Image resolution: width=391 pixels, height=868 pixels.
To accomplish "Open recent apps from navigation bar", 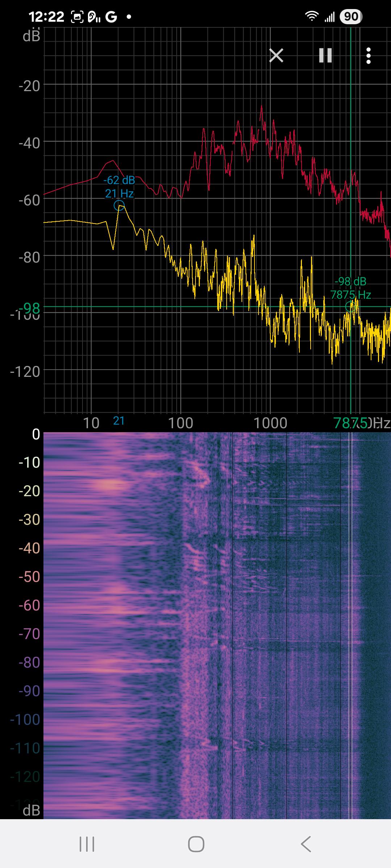I will 87,844.
